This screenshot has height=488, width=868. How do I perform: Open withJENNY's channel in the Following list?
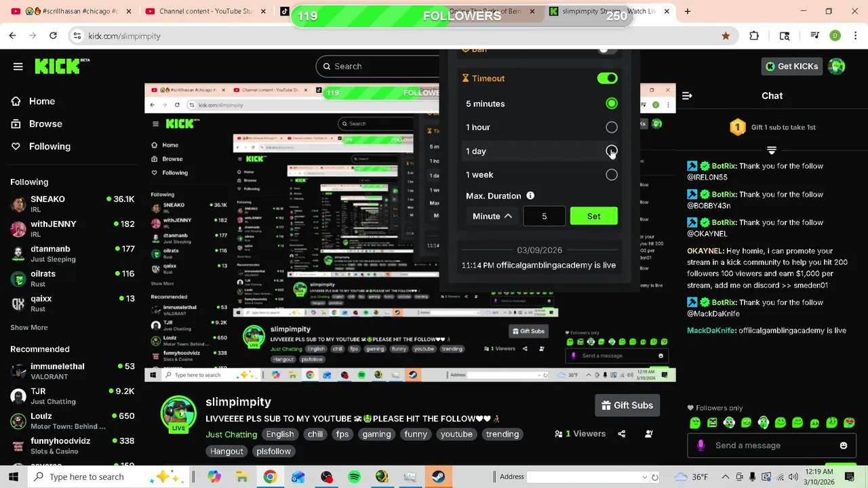(73, 228)
